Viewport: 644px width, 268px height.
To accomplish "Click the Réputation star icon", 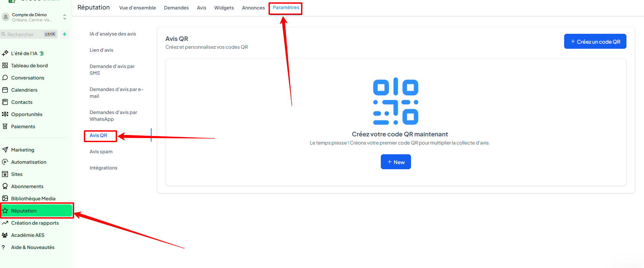I will click(5, 210).
